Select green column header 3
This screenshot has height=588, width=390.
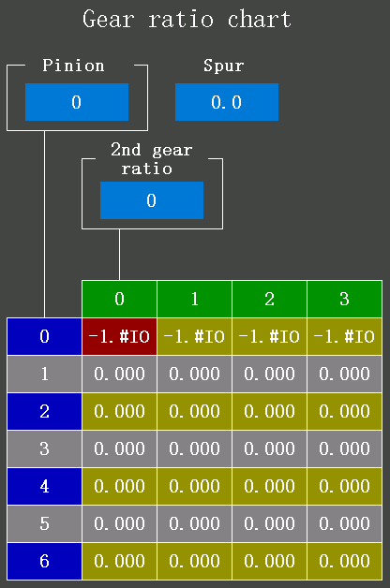click(345, 299)
